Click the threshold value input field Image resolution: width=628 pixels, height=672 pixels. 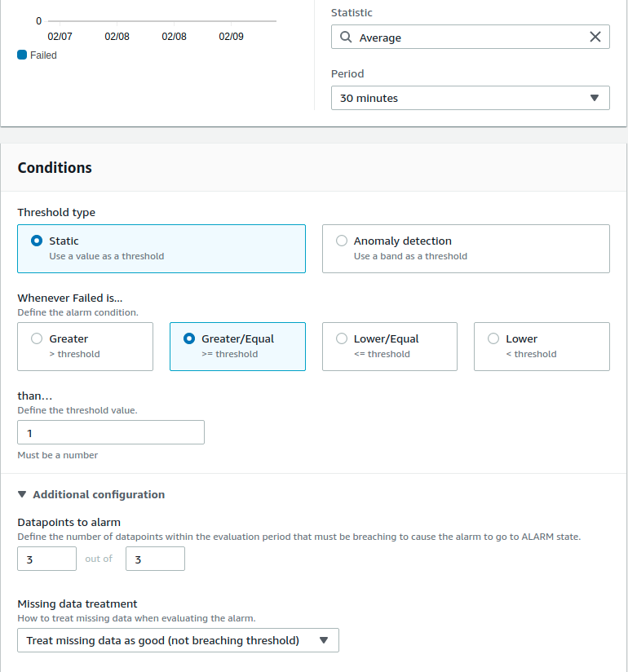coord(111,432)
